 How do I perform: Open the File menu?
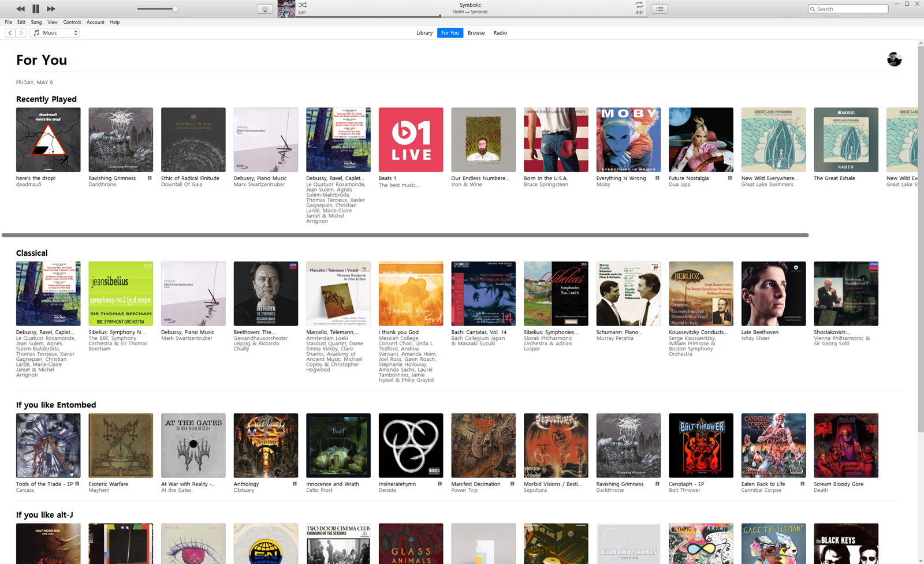click(9, 22)
